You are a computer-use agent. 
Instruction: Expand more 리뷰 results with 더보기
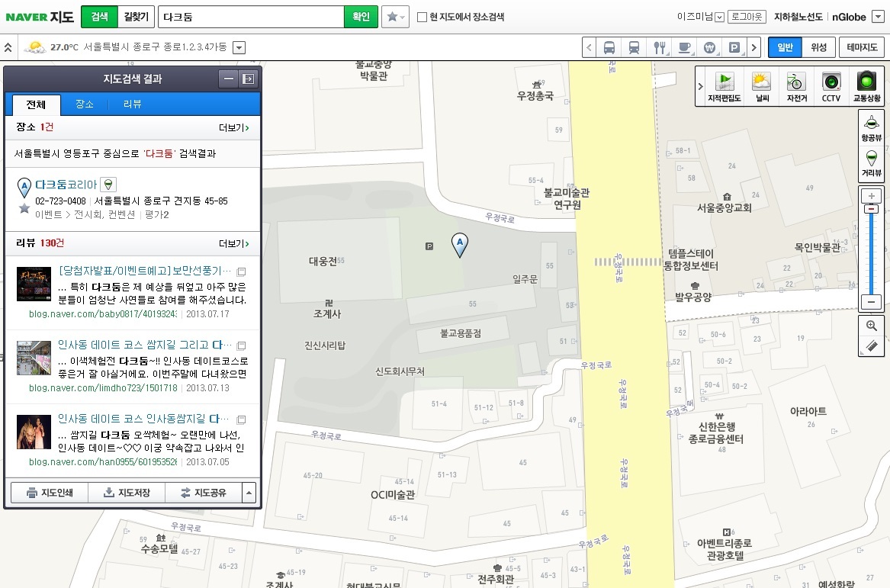[x=234, y=243]
